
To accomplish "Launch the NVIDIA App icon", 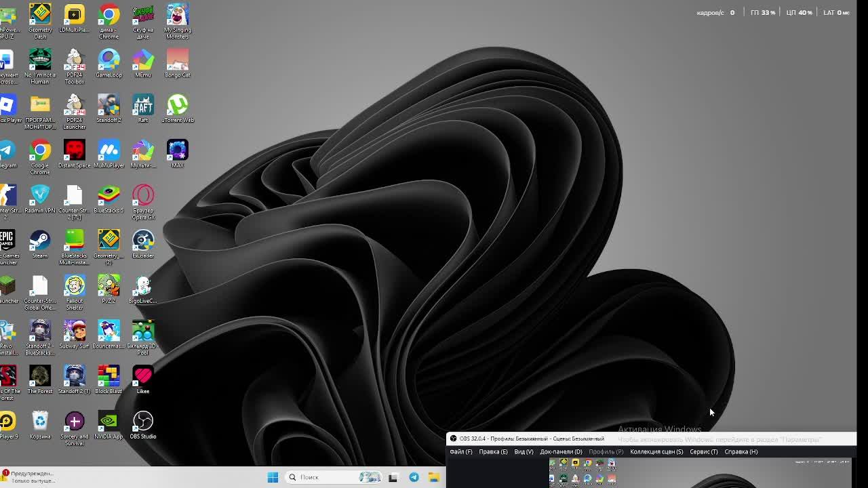I will pos(108,426).
